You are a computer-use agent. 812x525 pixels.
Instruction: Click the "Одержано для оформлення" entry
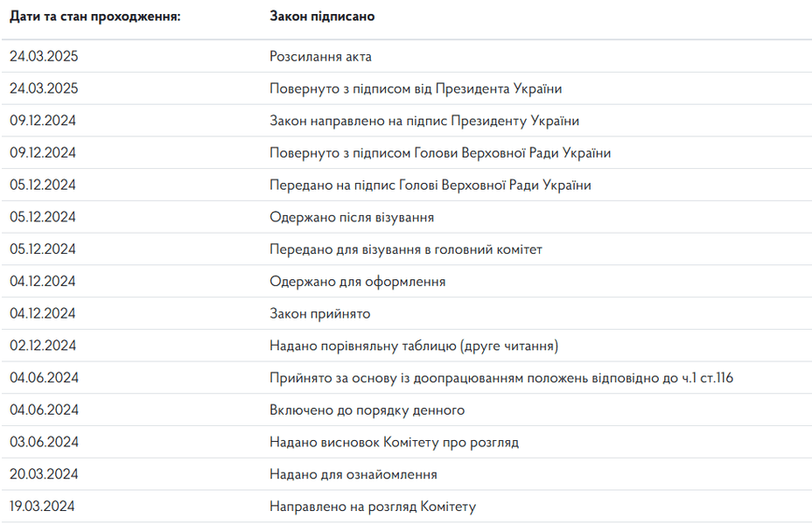(x=357, y=282)
